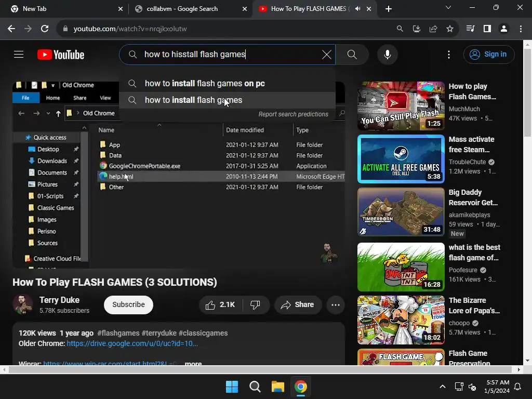Open YouTube settings three-dot menu
The image size is (532, 399).
(448, 54)
